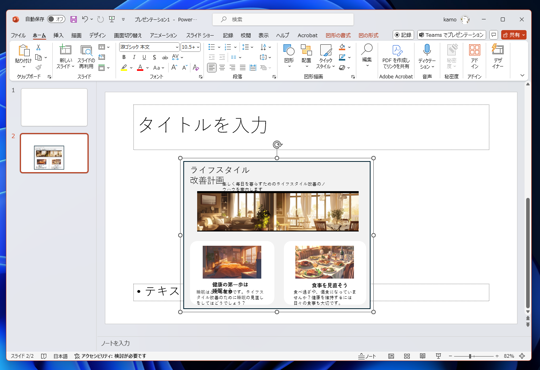This screenshot has width=540, height=370.
Task: Open the font name dropdown
Action: pos(177,47)
